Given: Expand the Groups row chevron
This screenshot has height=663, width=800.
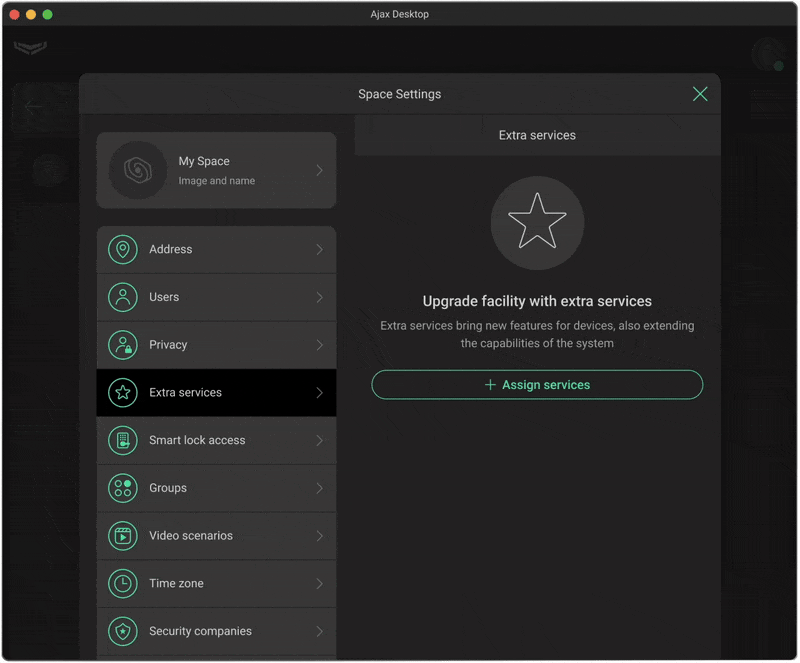Looking at the screenshot, I should coord(320,488).
